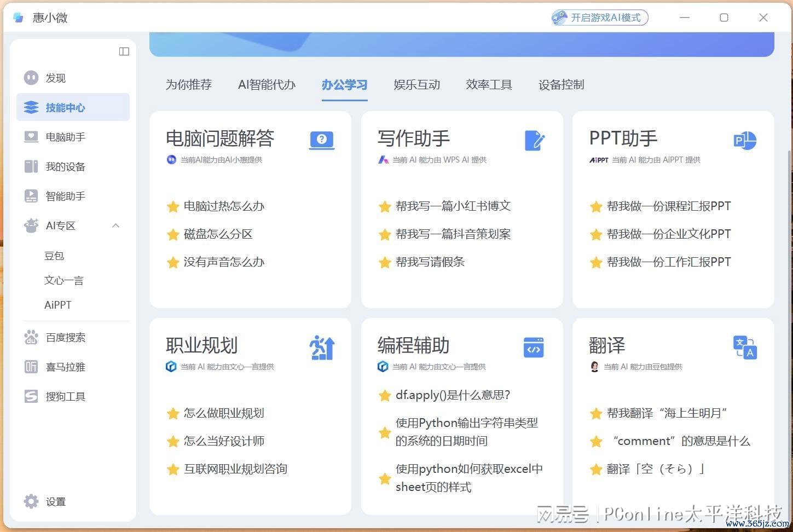Click 文心一言 logo under 编程辅助
The width and height of the screenshot is (793, 532).
[x=383, y=367]
